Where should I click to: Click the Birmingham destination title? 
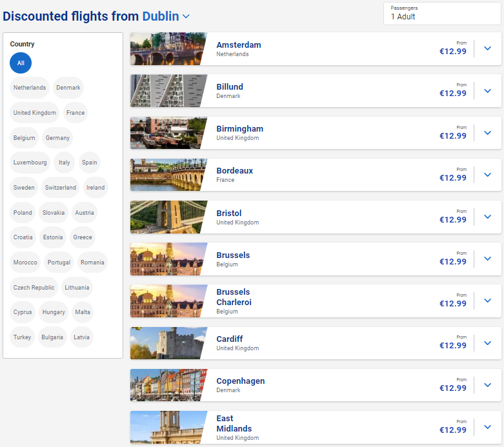[239, 128]
